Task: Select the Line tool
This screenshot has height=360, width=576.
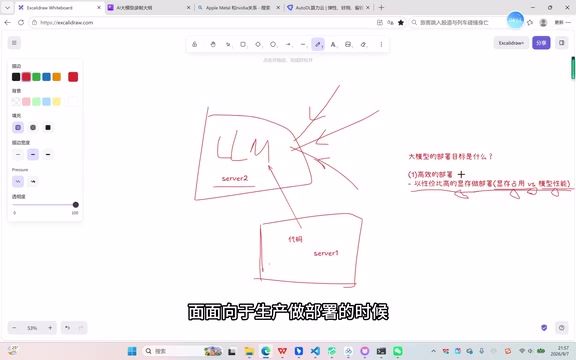Action: [x=303, y=44]
